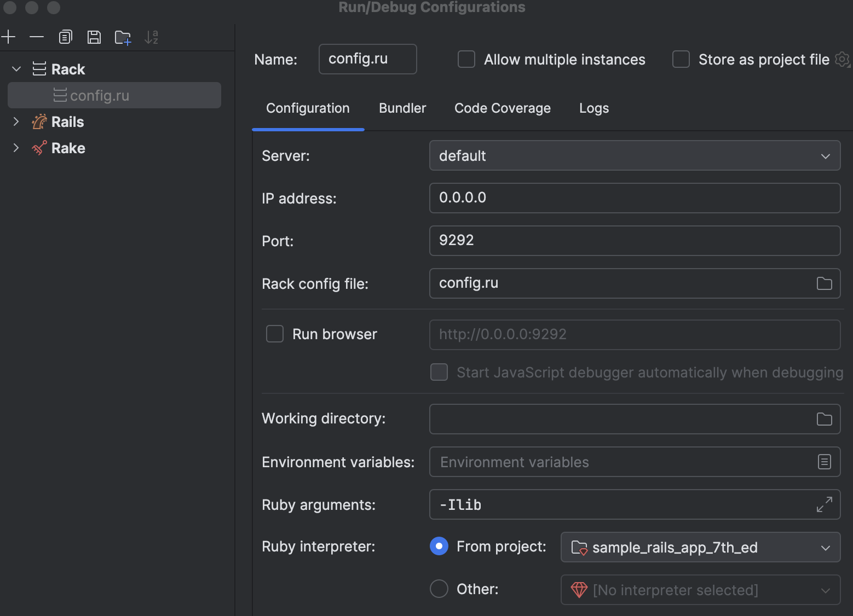
Task: Open the Logs tab
Action: [x=593, y=108]
